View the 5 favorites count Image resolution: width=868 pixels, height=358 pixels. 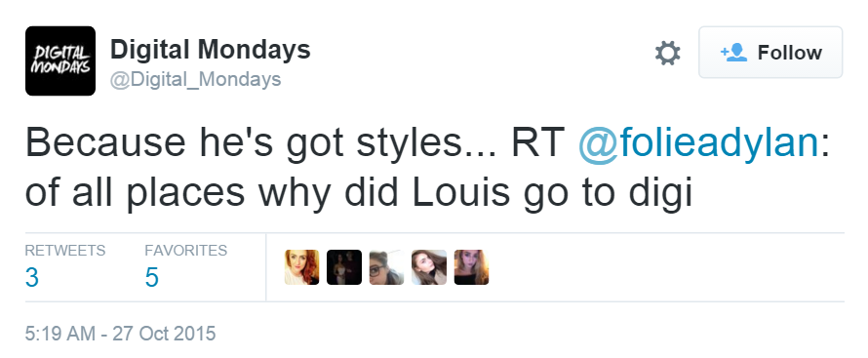point(152,277)
